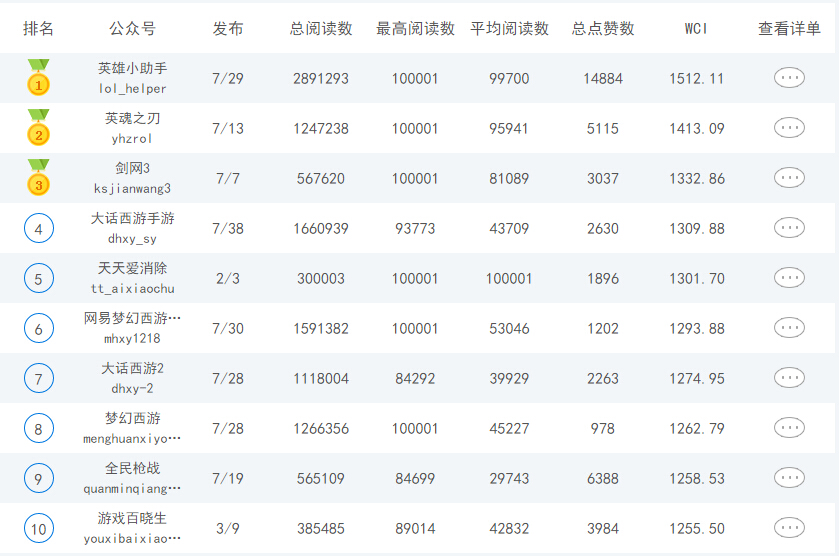Image resolution: width=839 pixels, height=556 pixels.
Task: Open details ellipsis for 大话西游2 row
Action: [789, 378]
